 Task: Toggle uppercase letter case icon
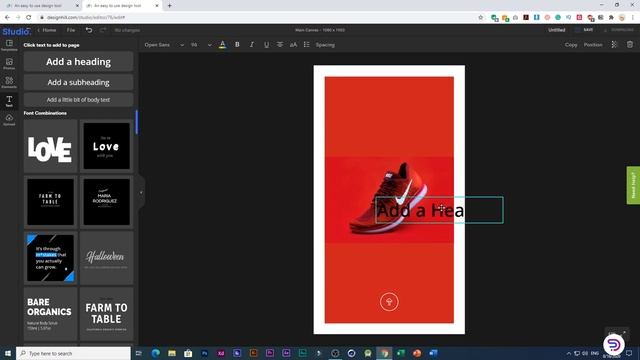pyautogui.click(x=293, y=44)
